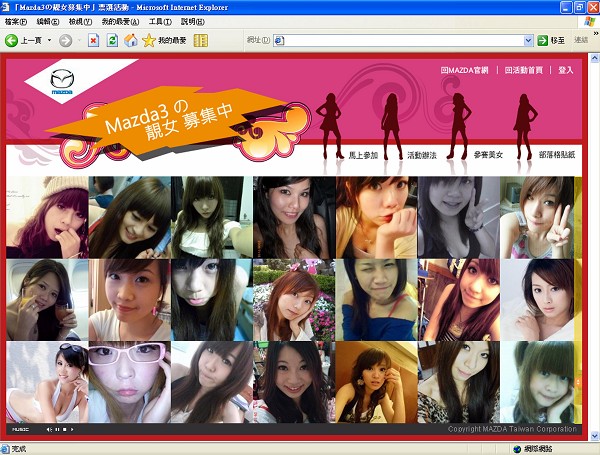
Task: Click the green Refresh page icon
Action: point(113,40)
